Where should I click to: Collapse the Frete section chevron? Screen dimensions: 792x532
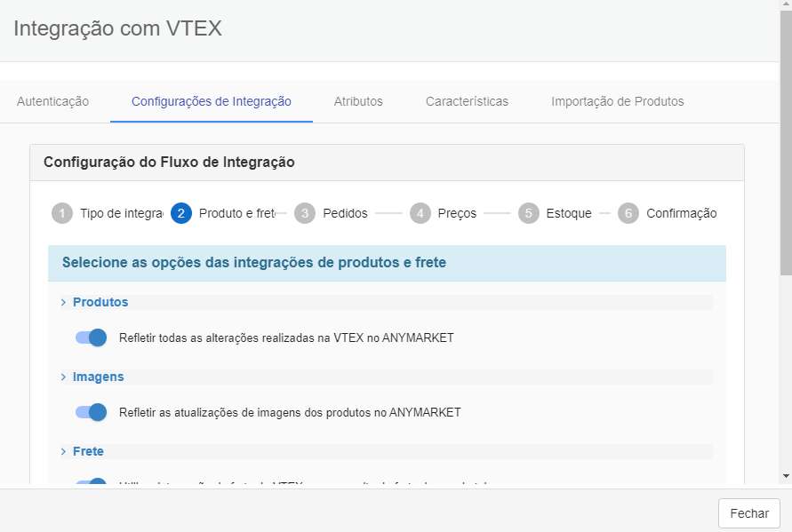tap(64, 452)
